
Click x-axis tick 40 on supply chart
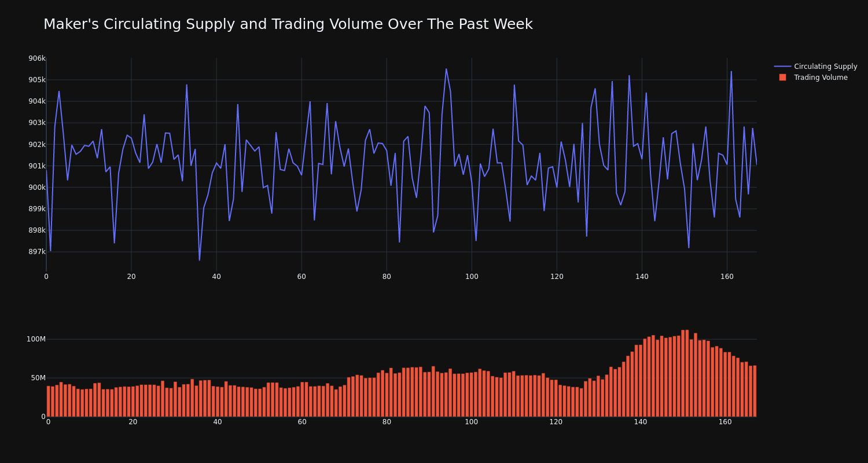(216, 277)
